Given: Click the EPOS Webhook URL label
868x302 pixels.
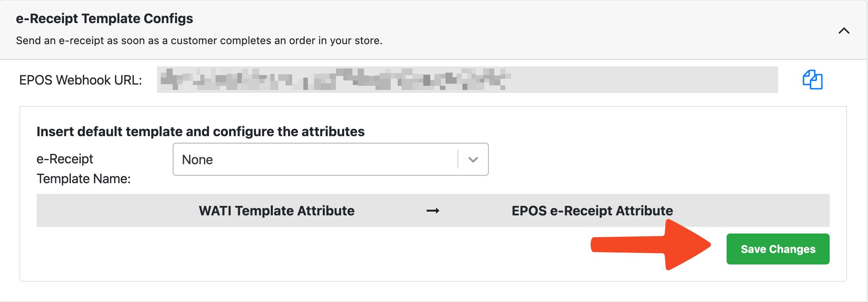Looking at the screenshot, I should tap(80, 80).
